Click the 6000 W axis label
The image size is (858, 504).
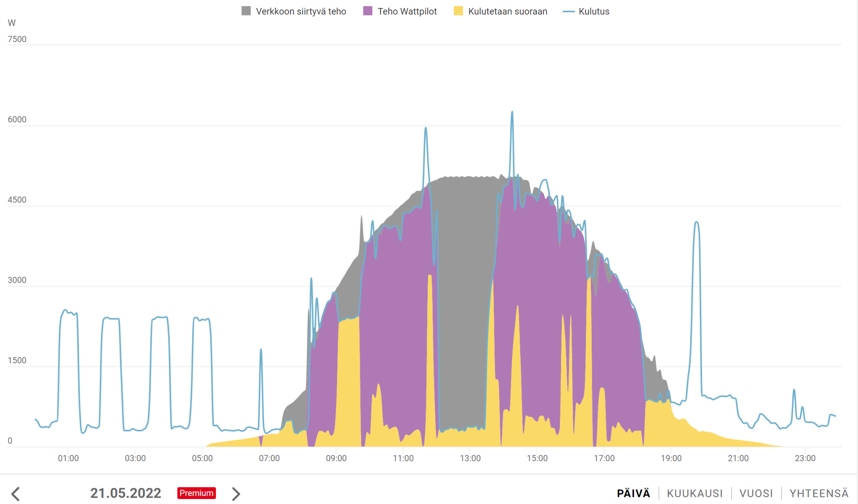tap(17, 119)
